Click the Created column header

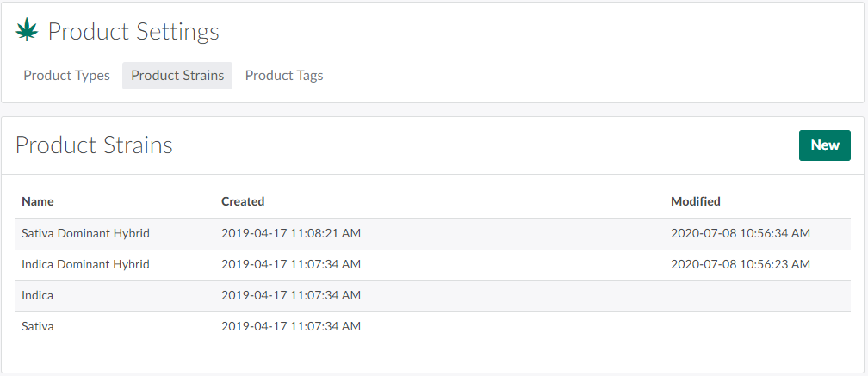click(243, 201)
